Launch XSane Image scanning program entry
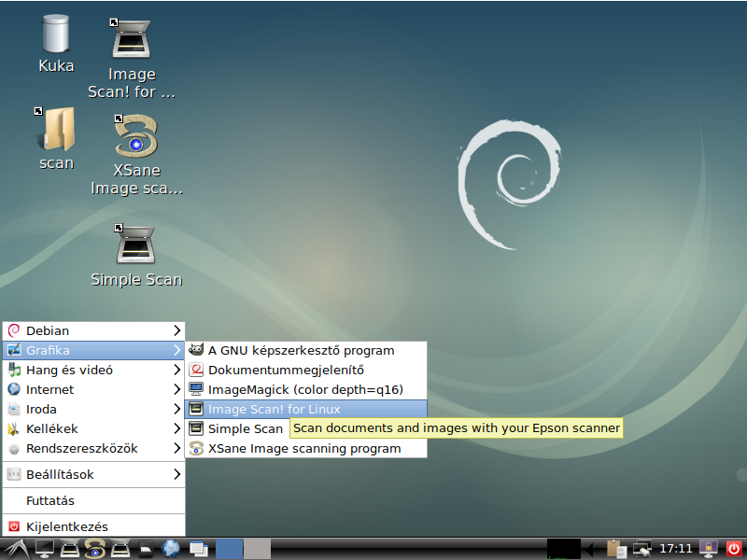Screen dimensions: 747x560 [305, 449]
